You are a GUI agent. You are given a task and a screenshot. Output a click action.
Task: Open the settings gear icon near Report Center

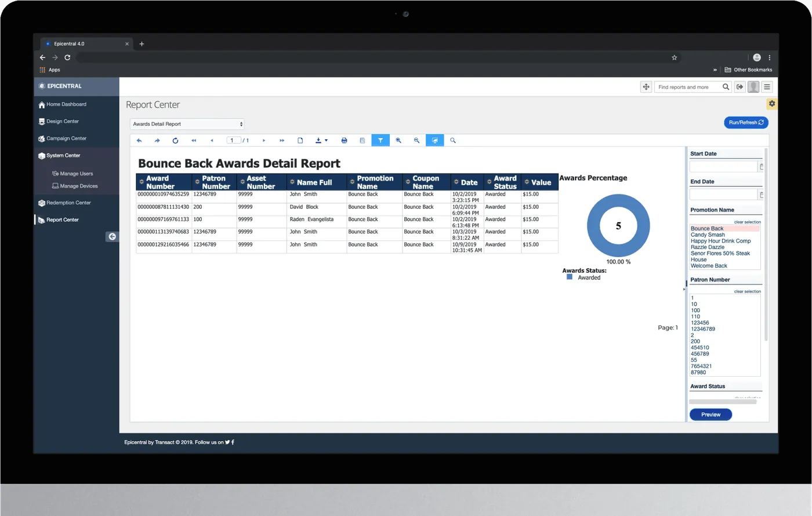[x=772, y=104]
